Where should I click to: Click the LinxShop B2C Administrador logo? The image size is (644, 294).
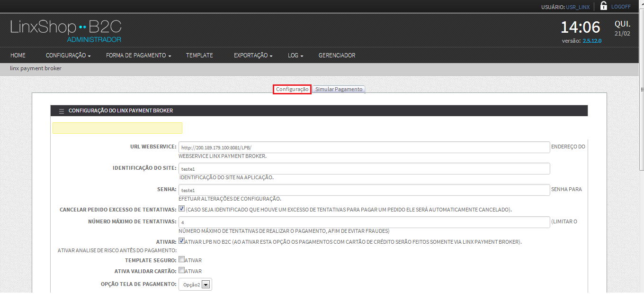(66, 31)
